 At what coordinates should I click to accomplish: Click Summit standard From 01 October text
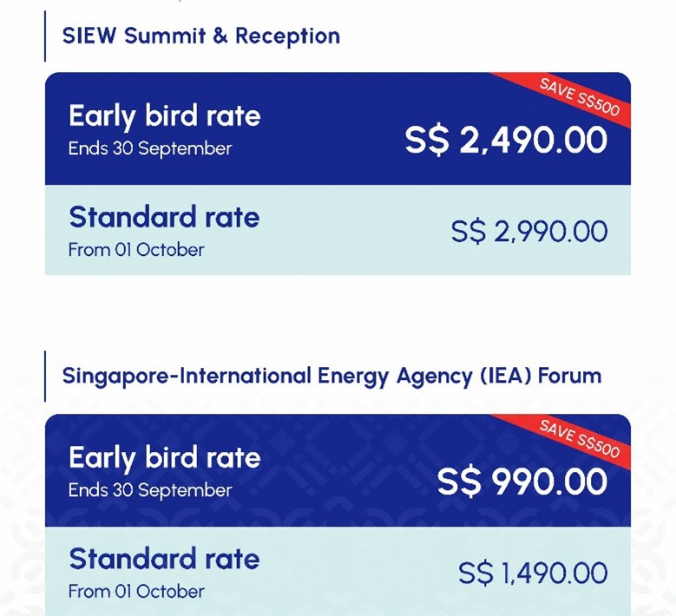click(136, 250)
